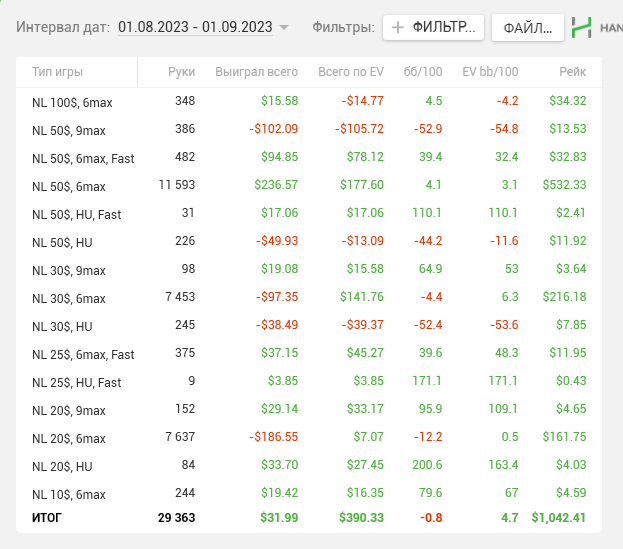Click the plus icon in filter button
The height and width of the screenshot is (549, 623).
coord(398,27)
